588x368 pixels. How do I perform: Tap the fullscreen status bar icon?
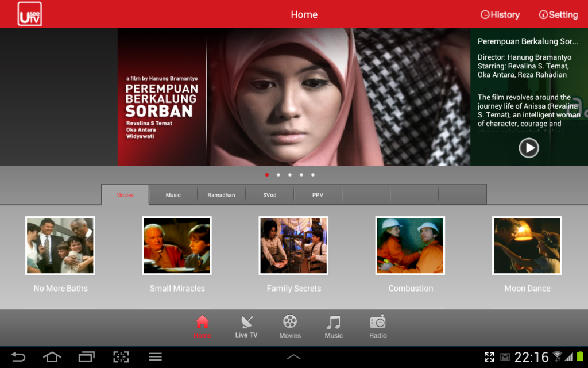[x=489, y=357]
